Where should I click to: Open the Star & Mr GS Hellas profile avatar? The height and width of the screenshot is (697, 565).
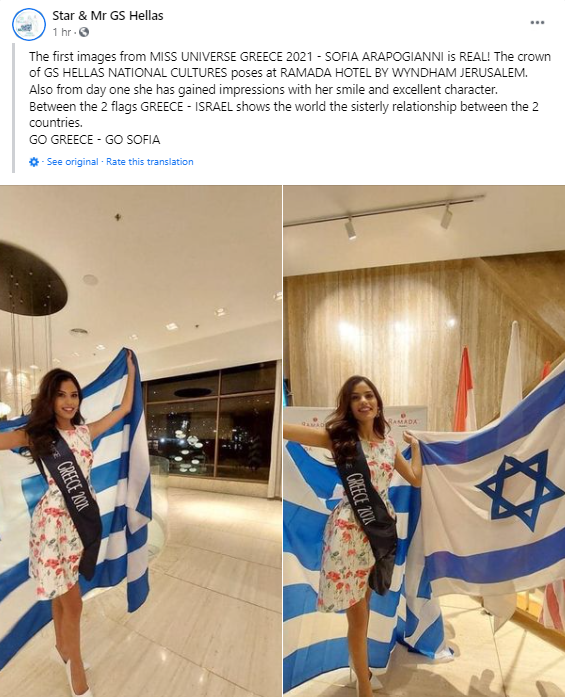pos(29,24)
